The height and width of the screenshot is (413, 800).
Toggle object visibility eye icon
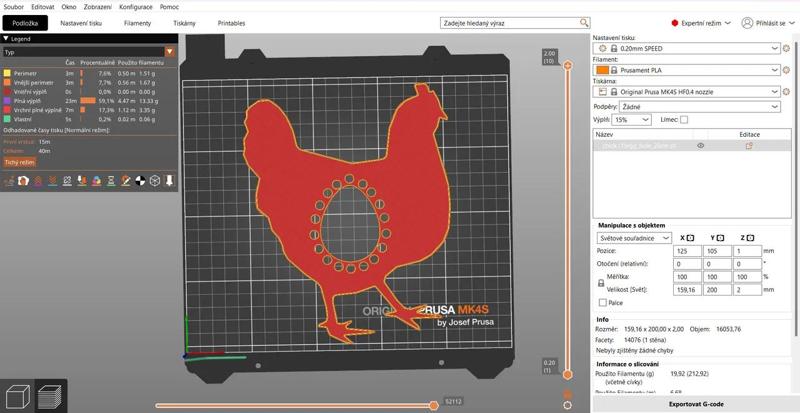point(701,145)
